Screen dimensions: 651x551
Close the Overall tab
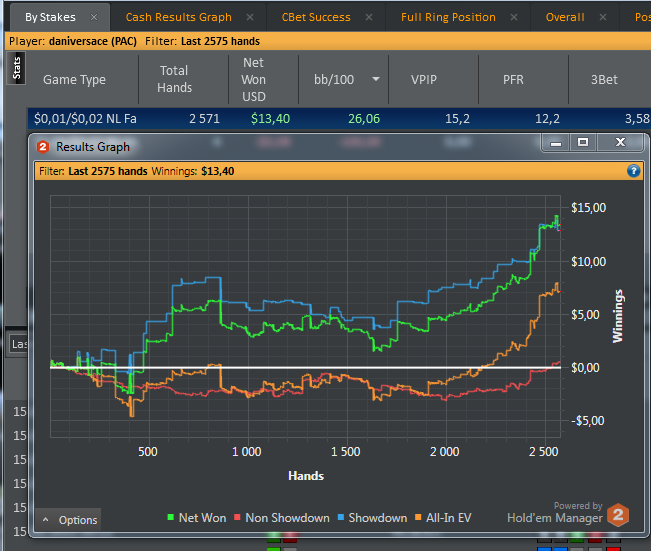[603, 17]
